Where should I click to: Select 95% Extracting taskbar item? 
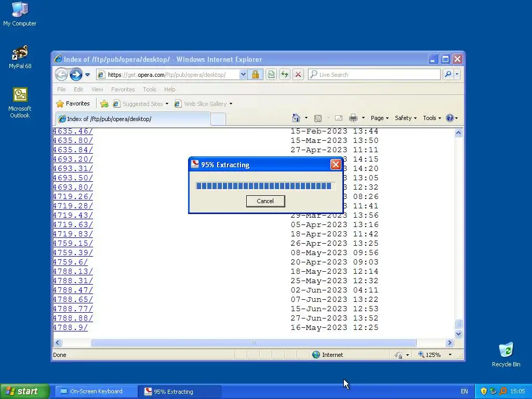coord(179,391)
